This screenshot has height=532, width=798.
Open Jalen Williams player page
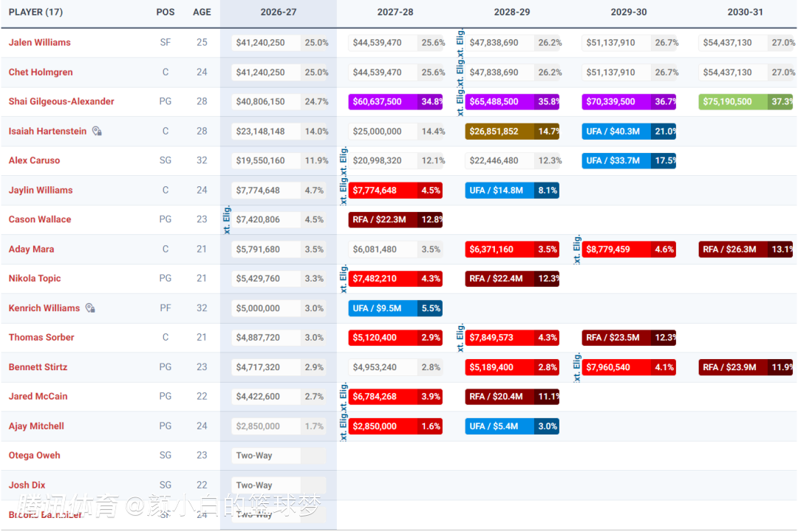click(x=40, y=42)
